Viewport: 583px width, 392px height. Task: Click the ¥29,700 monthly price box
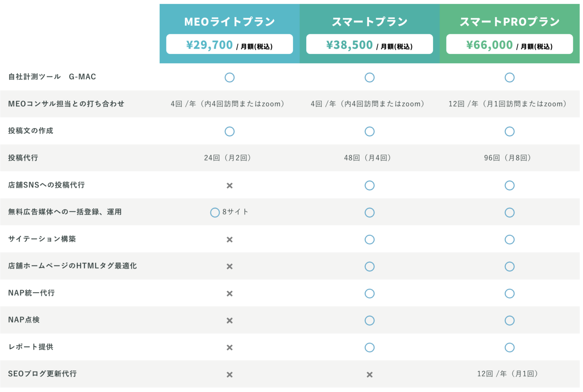click(230, 44)
